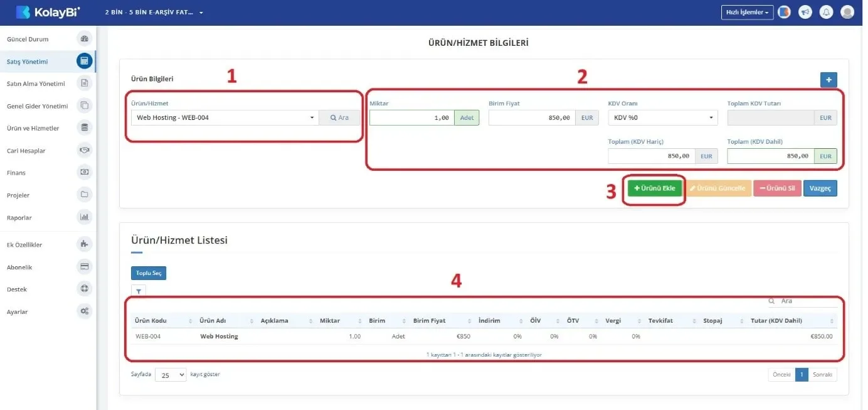This screenshot has width=868, height=410.
Task: Open the Projeler folder icon
Action: (x=84, y=195)
